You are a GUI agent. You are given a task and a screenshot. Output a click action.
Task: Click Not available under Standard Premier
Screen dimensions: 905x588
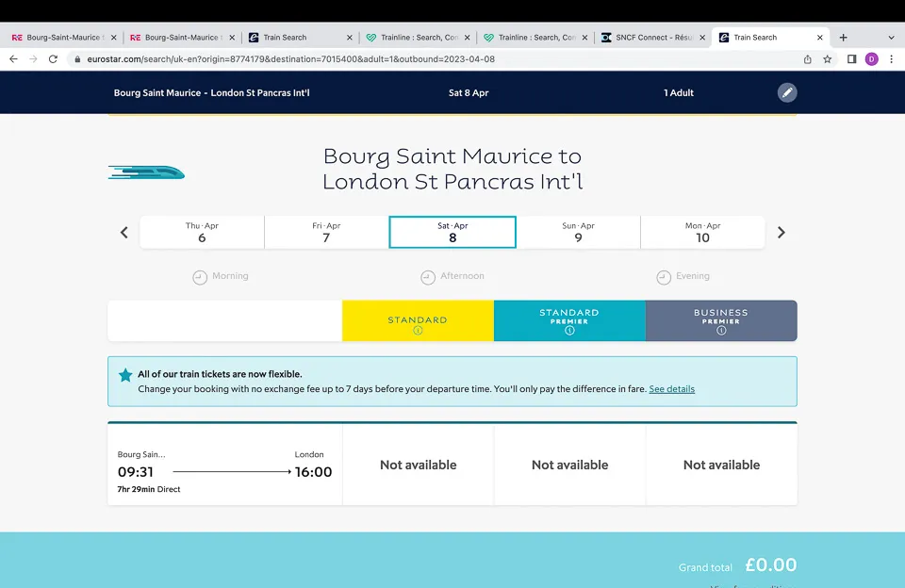(569, 465)
